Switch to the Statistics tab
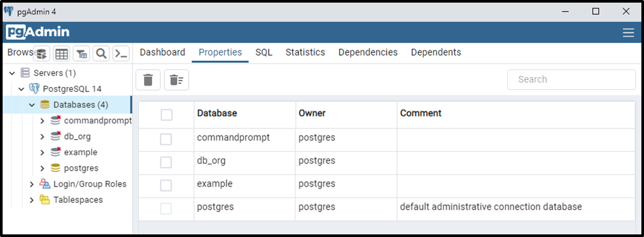Image resolution: width=644 pixels, height=237 pixels. 305,52
